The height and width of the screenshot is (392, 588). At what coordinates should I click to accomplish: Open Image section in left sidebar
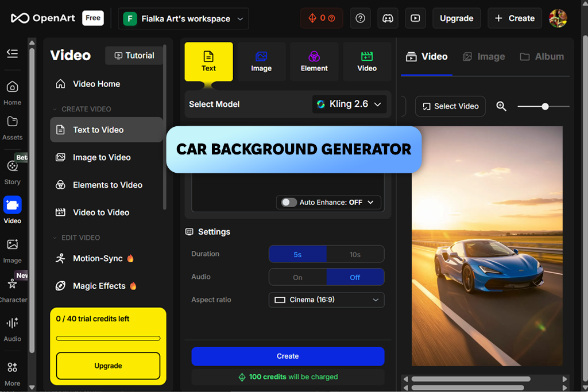[x=13, y=251]
